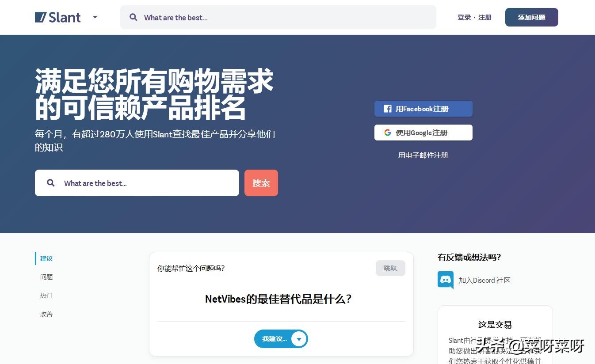This screenshot has height=364, width=595.
Task: Click the magnifier icon in the top search bar
Action: (133, 17)
